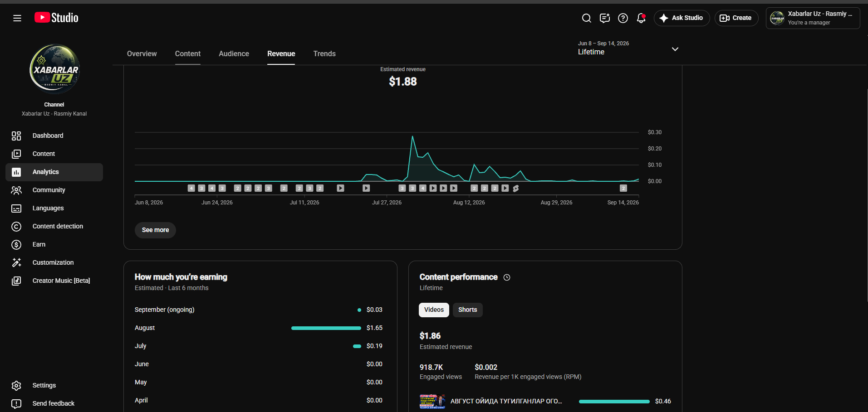Image resolution: width=868 pixels, height=412 pixels.
Task: Open the Xabarlar Uz account switcher
Action: click(813, 18)
